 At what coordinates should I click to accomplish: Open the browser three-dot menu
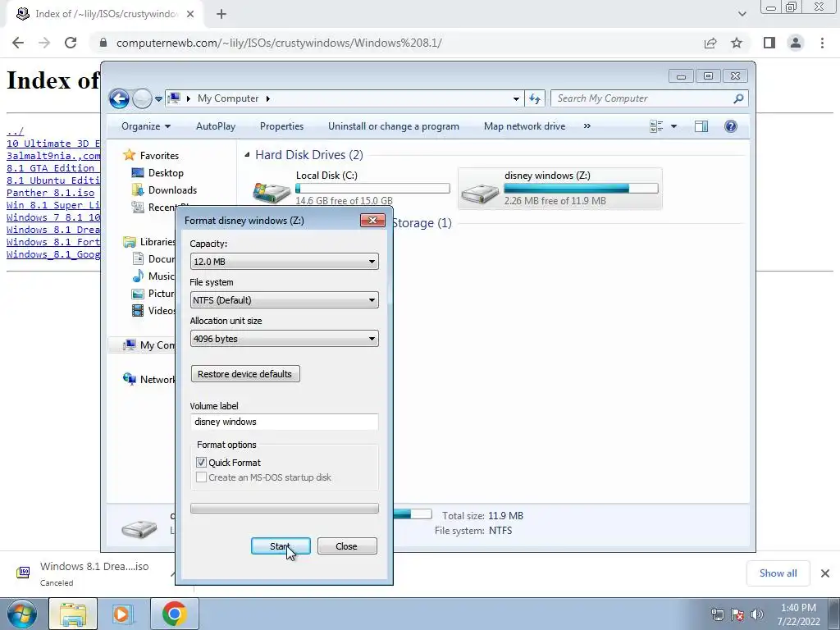click(x=822, y=43)
